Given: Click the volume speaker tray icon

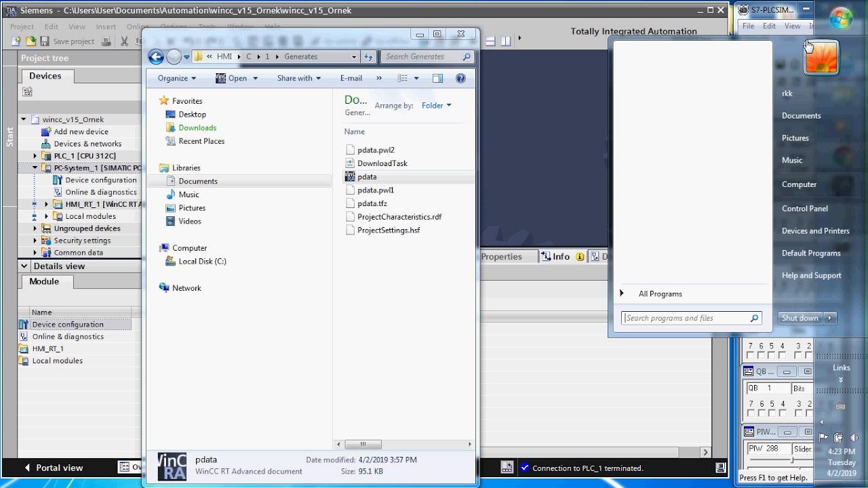Looking at the screenshot, I should 853,438.
